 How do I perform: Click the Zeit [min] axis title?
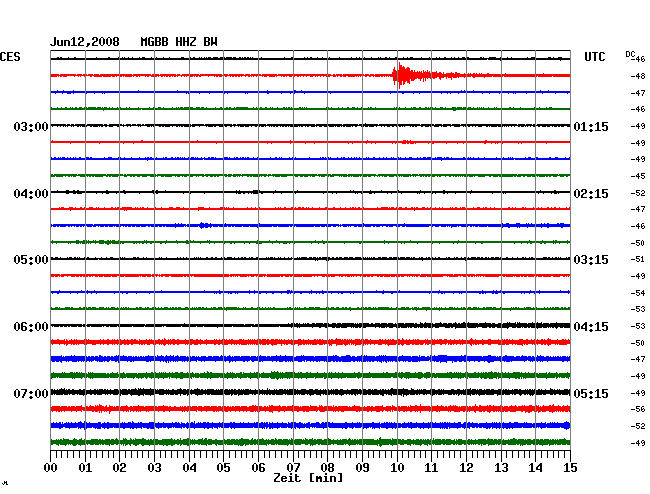click(x=308, y=478)
